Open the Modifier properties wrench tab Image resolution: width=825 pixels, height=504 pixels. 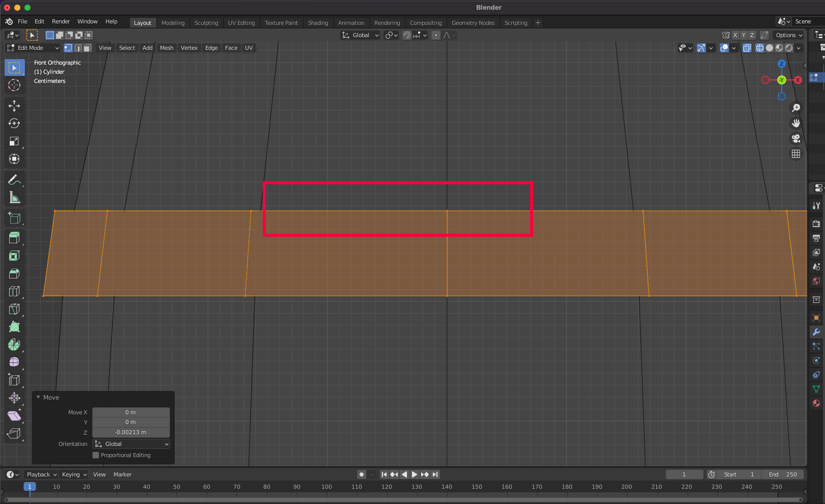click(816, 332)
